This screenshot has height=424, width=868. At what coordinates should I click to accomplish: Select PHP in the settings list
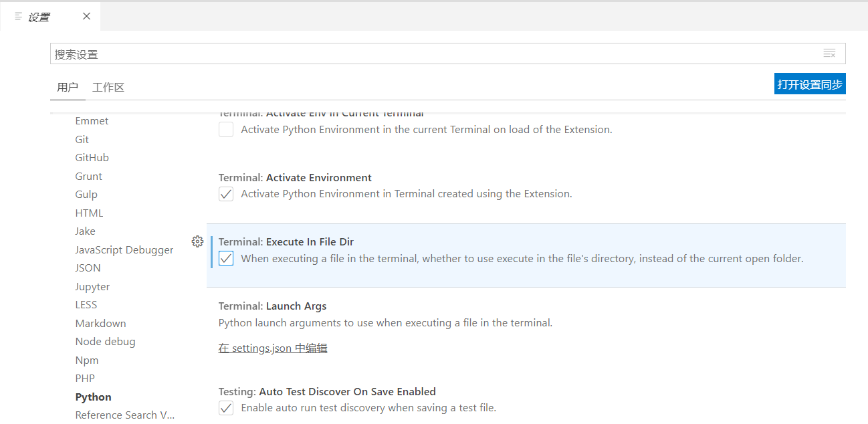point(85,378)
